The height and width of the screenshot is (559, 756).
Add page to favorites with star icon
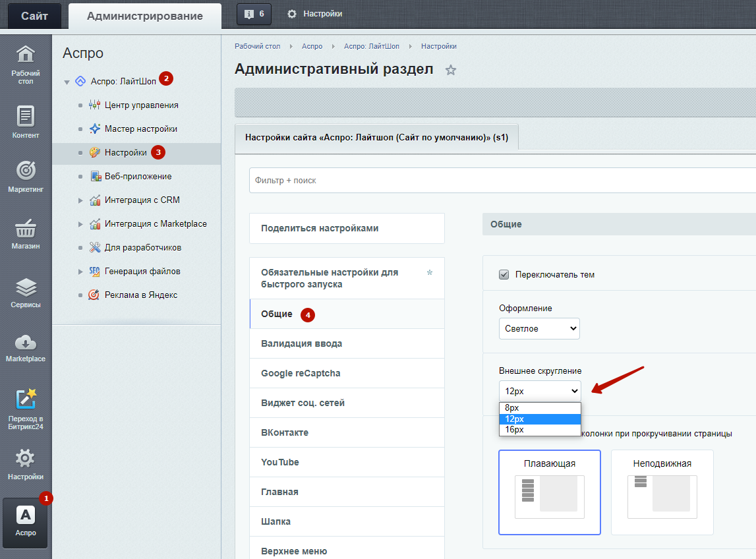tap(450, 70)
